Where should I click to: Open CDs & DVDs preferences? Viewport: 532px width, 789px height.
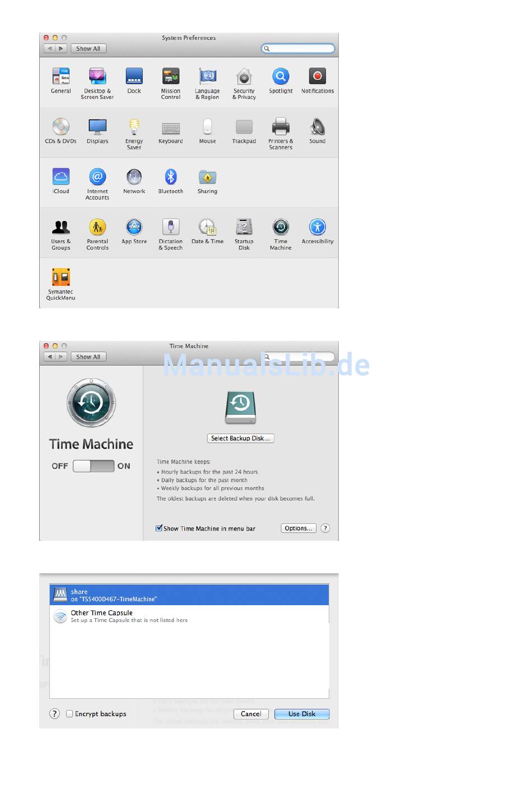pyautogui.click(x=60, y=131)
